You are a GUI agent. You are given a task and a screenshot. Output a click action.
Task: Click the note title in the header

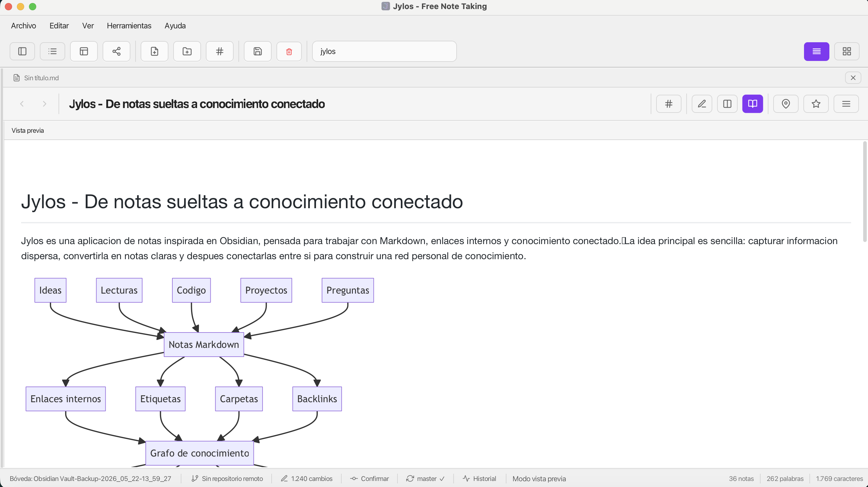click(x=197, y=104)
